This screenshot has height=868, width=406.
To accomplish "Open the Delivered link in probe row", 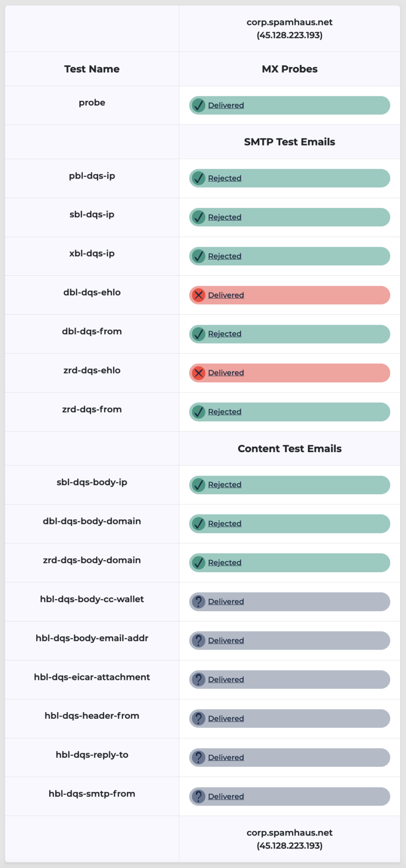I will coord(226,105).
